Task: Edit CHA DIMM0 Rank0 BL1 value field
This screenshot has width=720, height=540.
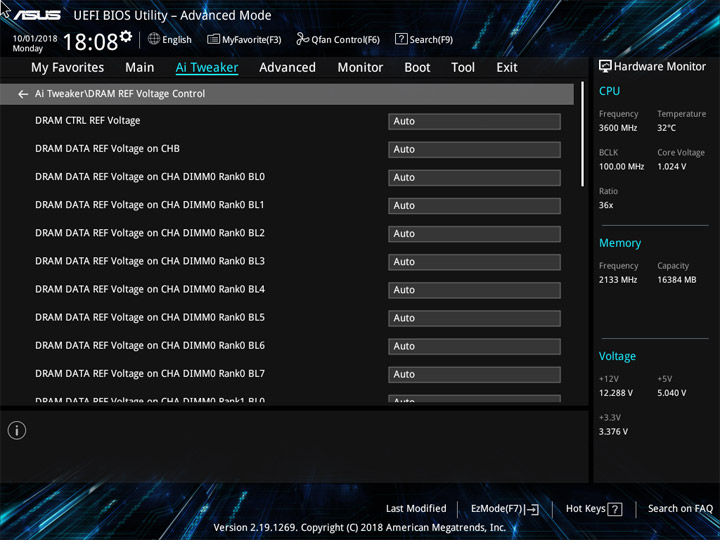Action: pos(474,206)
